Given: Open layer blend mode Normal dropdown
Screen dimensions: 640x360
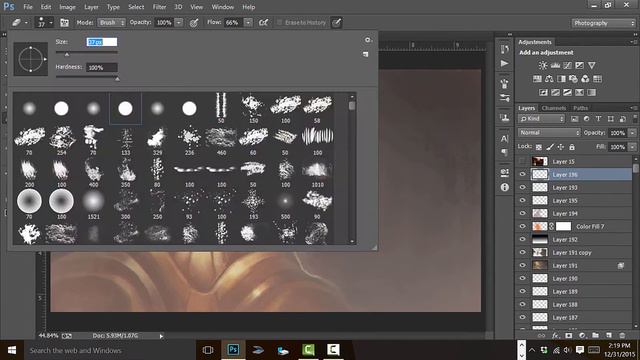Looking at the screenshot, I should 549,133.
